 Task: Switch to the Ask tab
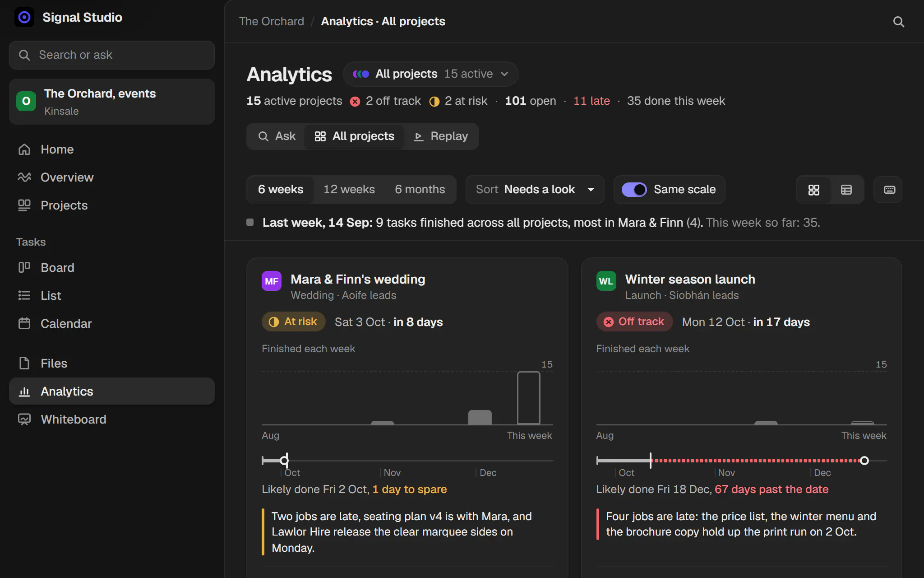point(277,136)
